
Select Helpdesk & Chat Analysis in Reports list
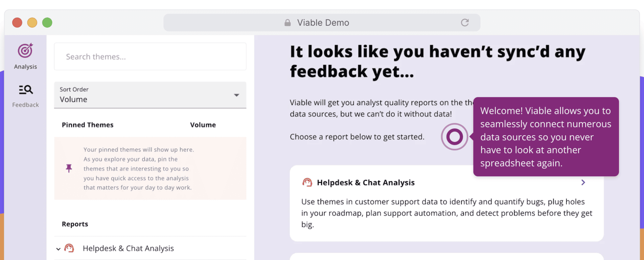(128, 248)
